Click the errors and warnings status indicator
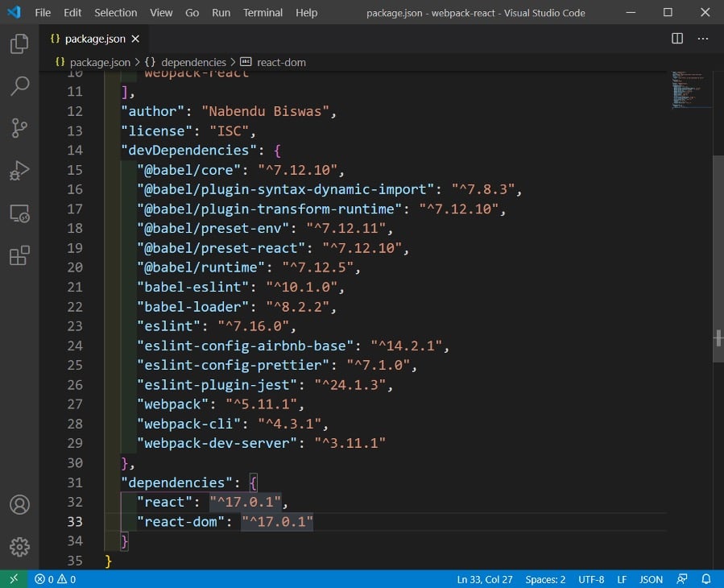 [52, 578]
